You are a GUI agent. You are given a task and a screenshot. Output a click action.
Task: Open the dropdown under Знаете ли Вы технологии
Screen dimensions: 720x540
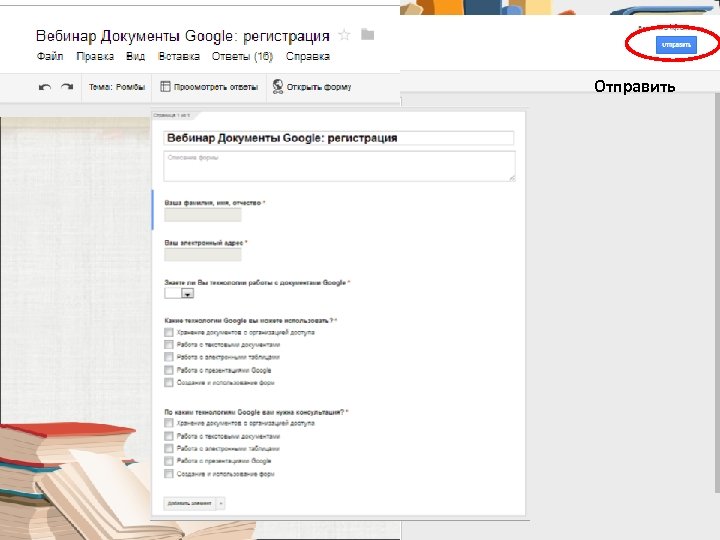[x=179, y=293]
